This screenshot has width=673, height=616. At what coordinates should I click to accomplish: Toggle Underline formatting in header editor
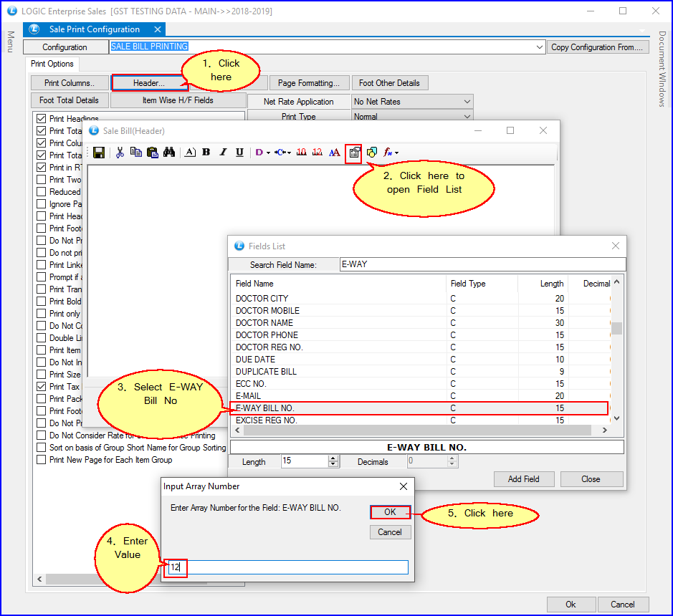pos(239,153)
